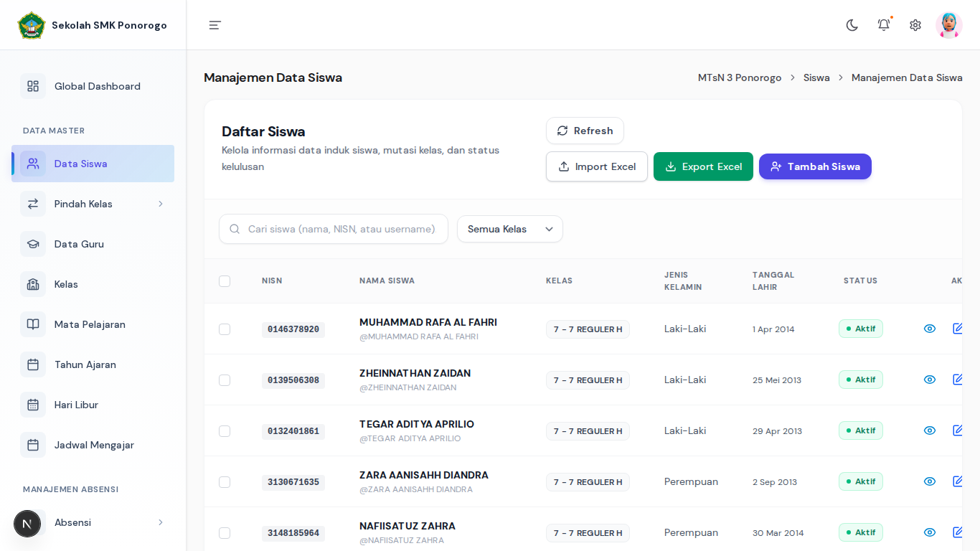Toggle the sidebar hamburger menu icon

(215, 25)
